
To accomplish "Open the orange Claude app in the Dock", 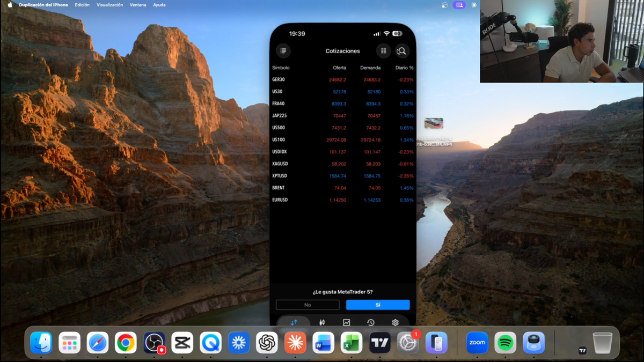I will [x=295, y=343].
